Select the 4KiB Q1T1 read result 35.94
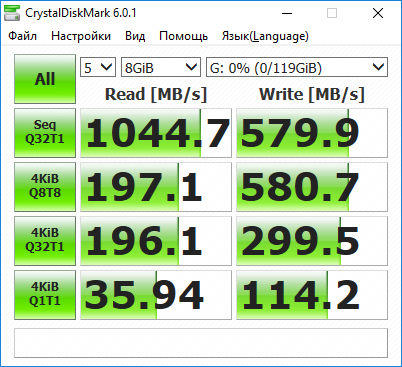Viewport: 402px width, 367px height. tap(156, 295)
